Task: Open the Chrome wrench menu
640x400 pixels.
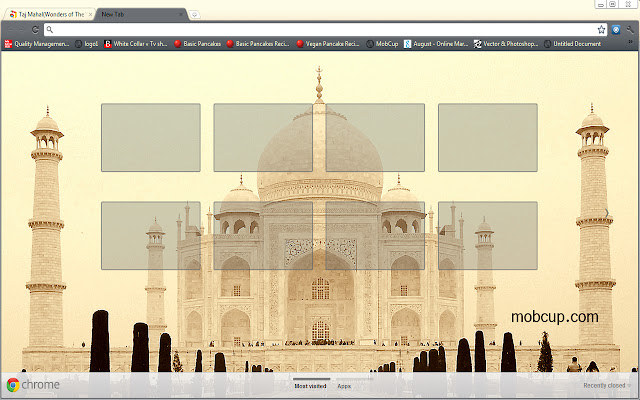Action: point(630,29)
